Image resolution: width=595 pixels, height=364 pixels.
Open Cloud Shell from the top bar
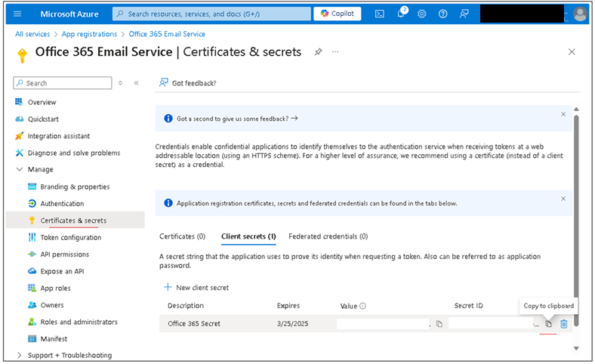tap(380, 14)
